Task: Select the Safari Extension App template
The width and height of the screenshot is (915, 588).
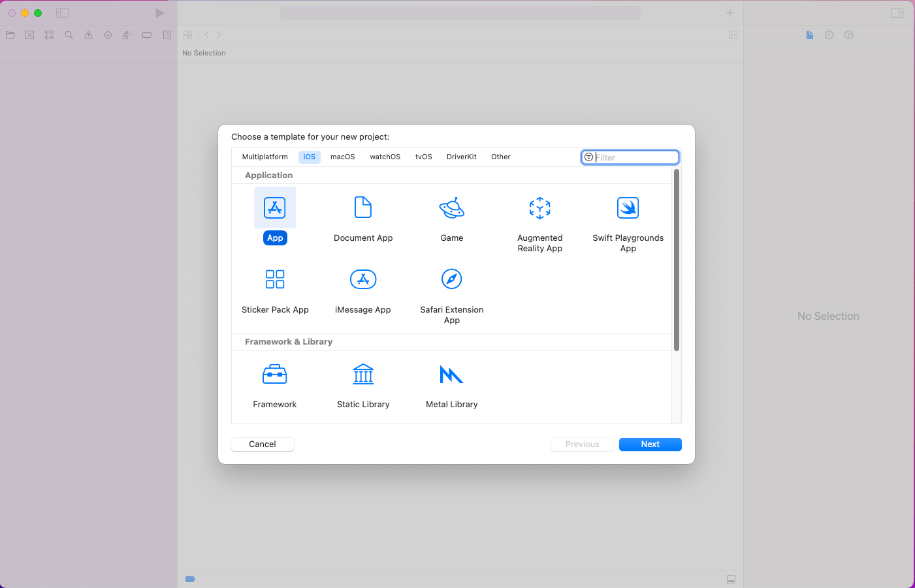Action: tap(451, 280)
